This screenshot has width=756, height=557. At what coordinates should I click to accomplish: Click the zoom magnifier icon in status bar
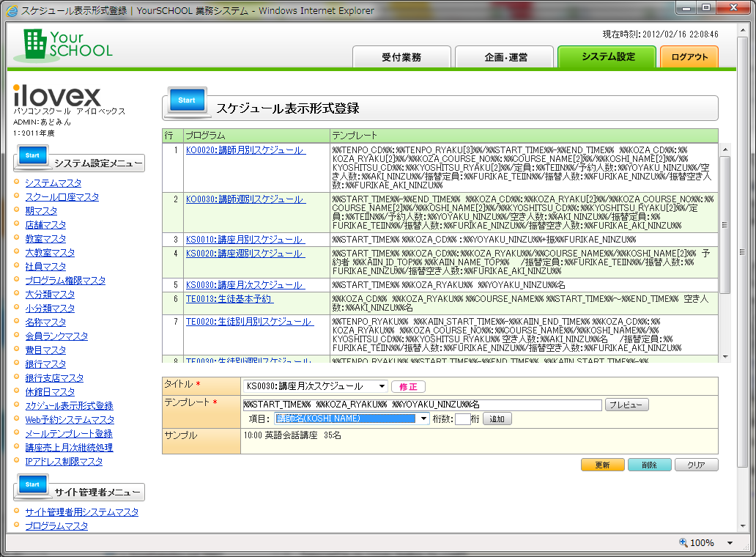[683, 543]
